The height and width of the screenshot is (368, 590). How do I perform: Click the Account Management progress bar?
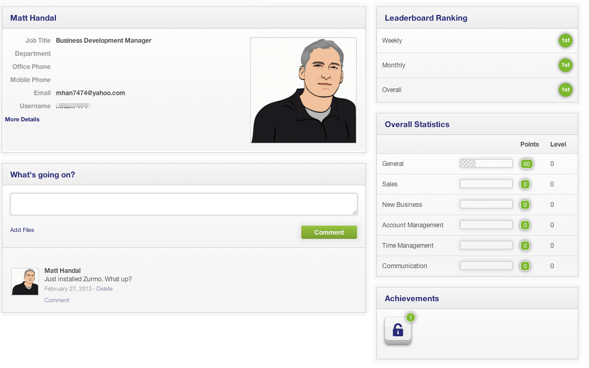pos(486,225)
